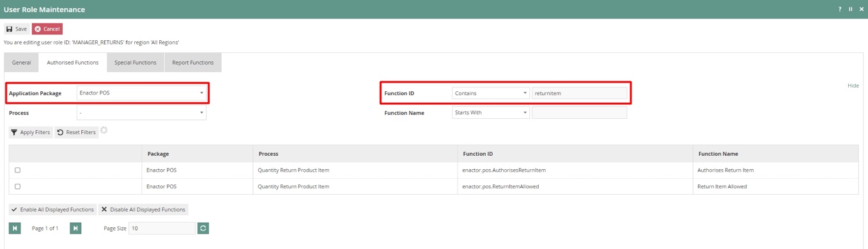Refresh the page size with reload icon
This screenshot has height=249, width=868.
tap(203, 228)
